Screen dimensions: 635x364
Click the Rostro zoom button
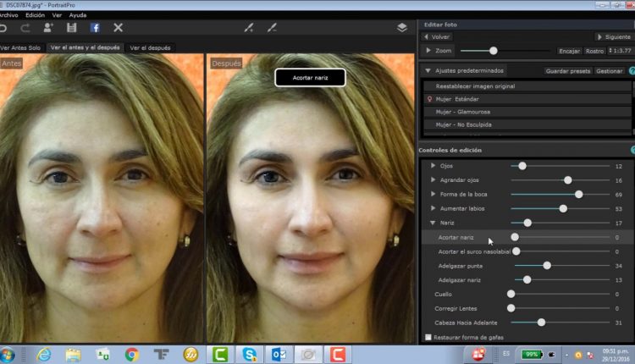point(594,51)
